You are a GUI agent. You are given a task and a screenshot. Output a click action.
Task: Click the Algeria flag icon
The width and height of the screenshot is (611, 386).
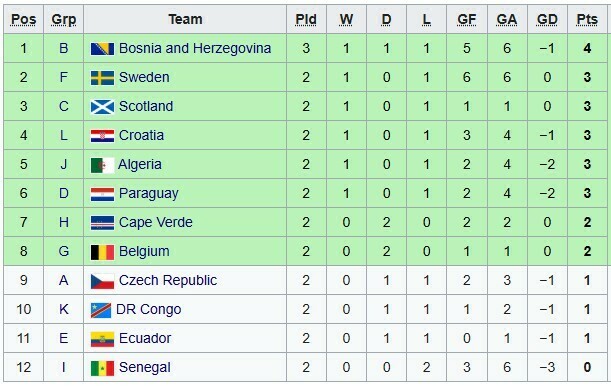click(x=102, y=165)
